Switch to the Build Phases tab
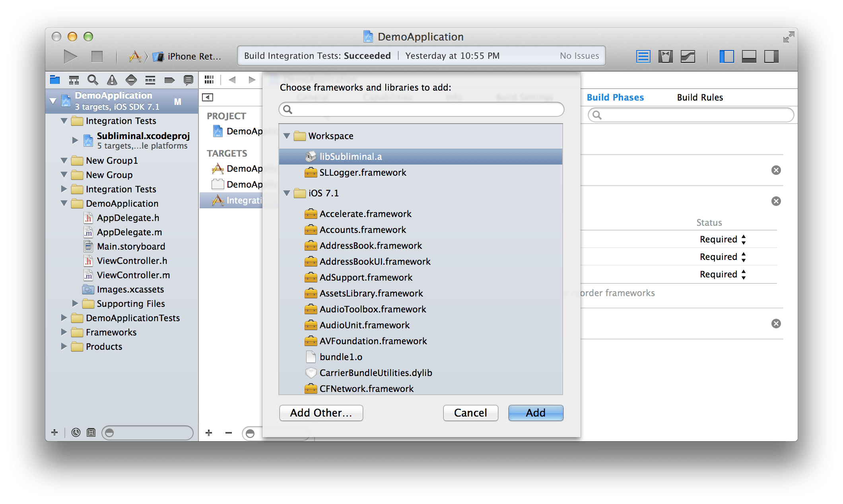This screenshot has height=504, width=843. coord(615,97)
